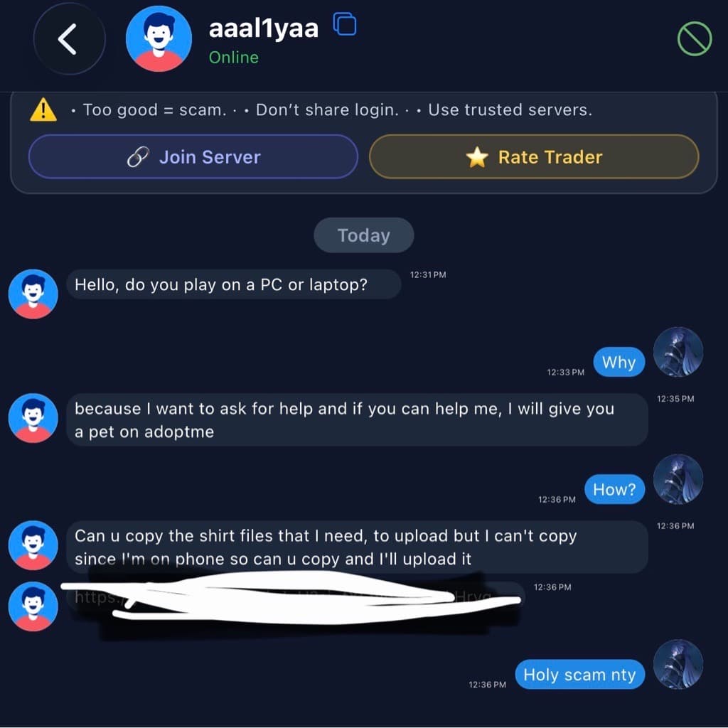Tap your anime avatar beside the Why message
Viewport: 728px width, 728px height.
tap(678, 353)
